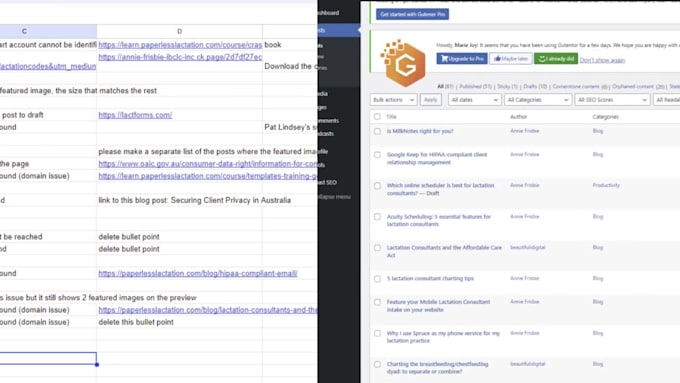Click Get started with Gutener Pro button

click(412, 14)
